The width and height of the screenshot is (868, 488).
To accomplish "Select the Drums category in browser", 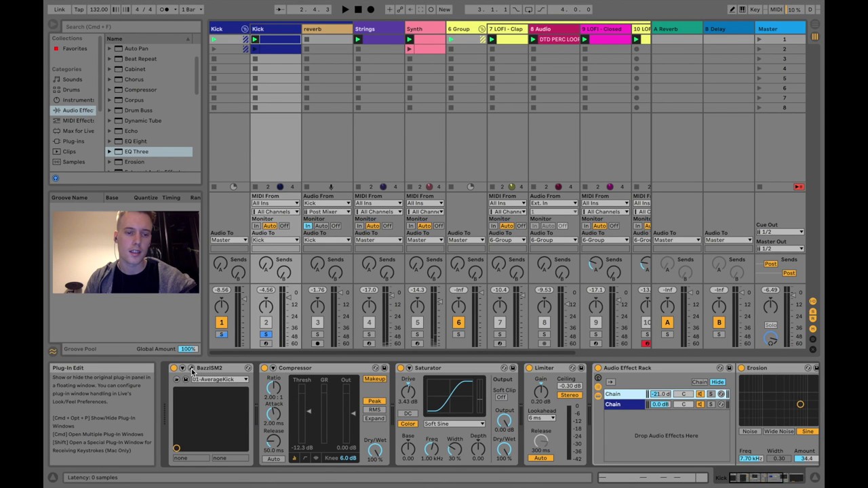I will tap(71, 89).
